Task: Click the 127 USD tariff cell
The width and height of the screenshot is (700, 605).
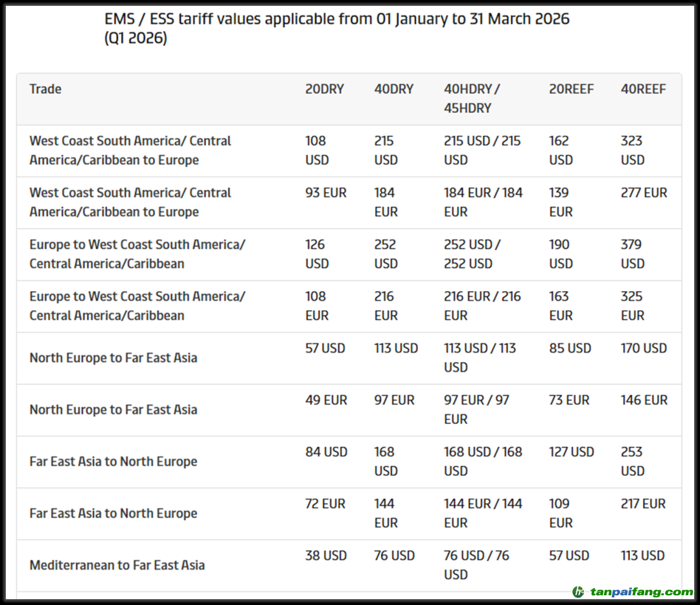Action: (571, 453)
